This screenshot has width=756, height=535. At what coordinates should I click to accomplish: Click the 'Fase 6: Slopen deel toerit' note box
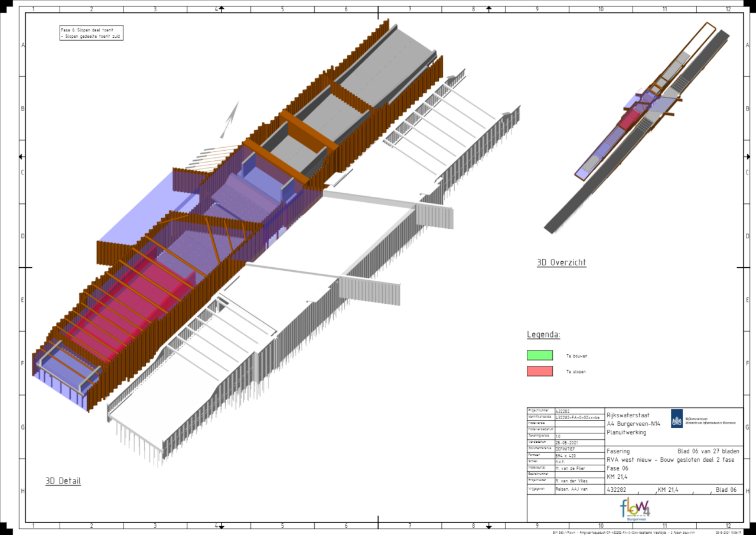[x=92, y=33]
